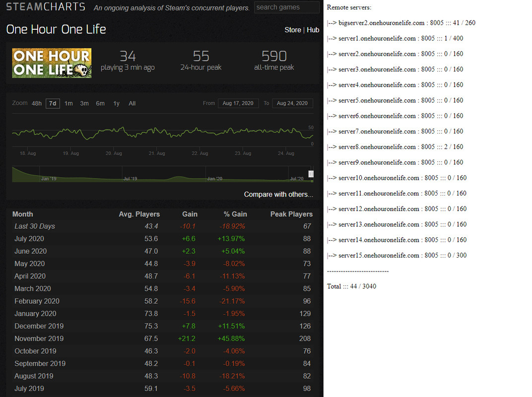Click the server13.onehouronelife.com entry
Image resolution: width=532 pixels, height=397 pixels.
point(397,224)
